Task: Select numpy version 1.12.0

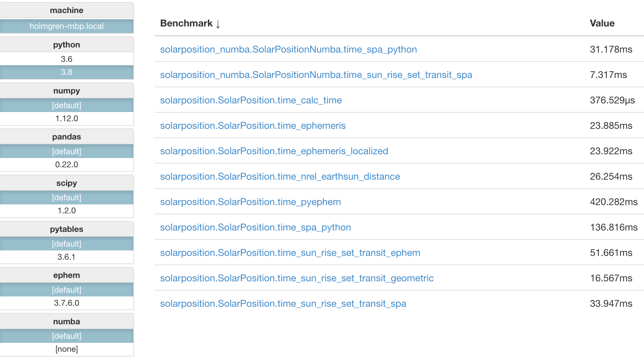Action: (x=67, y=119)
